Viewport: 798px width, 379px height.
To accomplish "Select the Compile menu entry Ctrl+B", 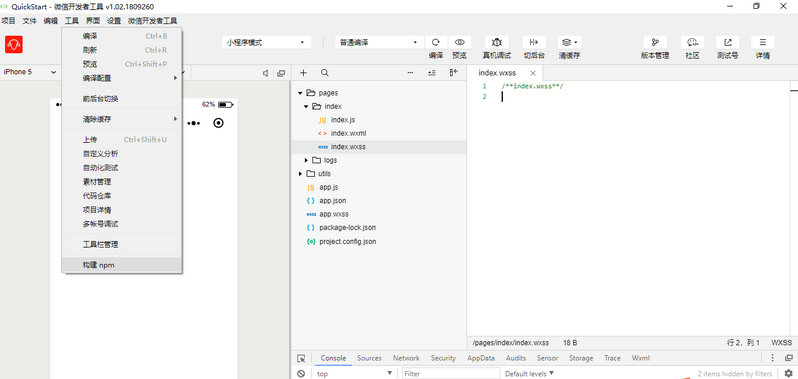I will (122, 36).
